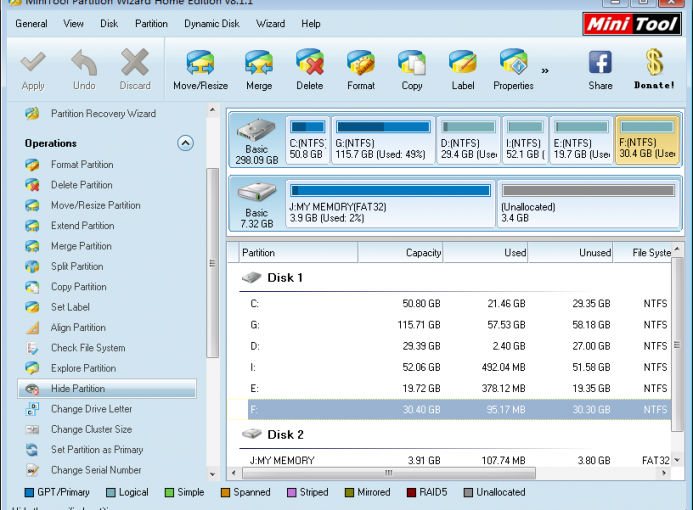Click the Unallocated legend color swatch

[469, 492]
